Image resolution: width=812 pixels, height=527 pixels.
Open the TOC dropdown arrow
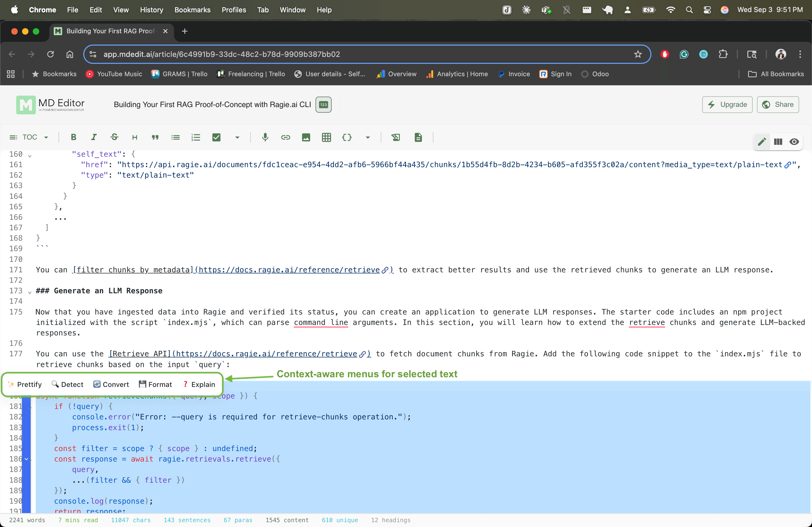pyautogui.click(x=47, y=137)
